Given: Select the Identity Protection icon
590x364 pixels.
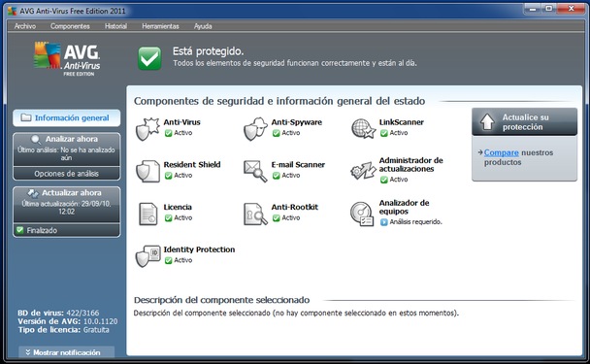Looking at the screenshot, I should pyautogui.click(x=147, y=256).
